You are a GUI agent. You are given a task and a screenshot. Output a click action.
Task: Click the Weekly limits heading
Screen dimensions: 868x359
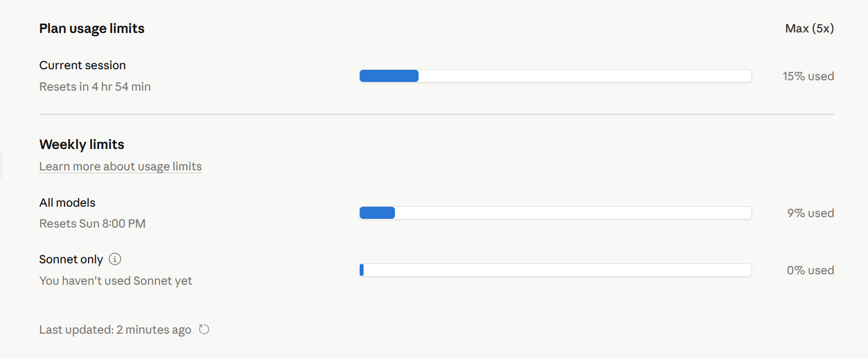point(82,145)
